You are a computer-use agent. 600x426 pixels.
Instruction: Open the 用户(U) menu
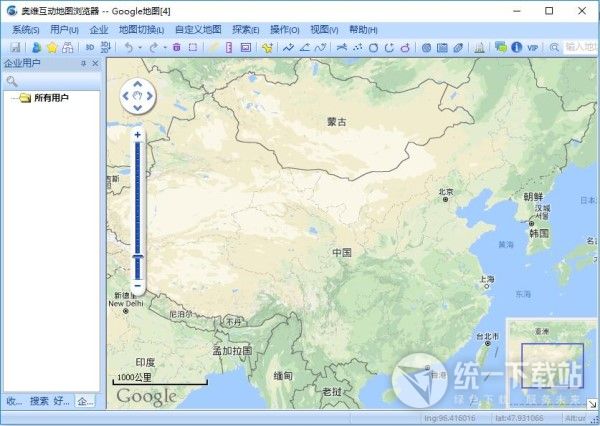[x=64, y=29]
